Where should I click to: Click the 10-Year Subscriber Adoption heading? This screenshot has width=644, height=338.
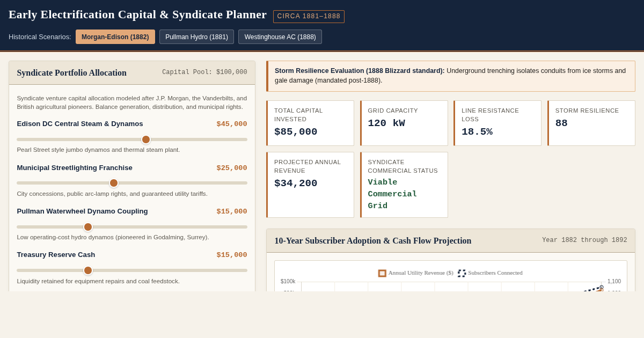(373, 241)
